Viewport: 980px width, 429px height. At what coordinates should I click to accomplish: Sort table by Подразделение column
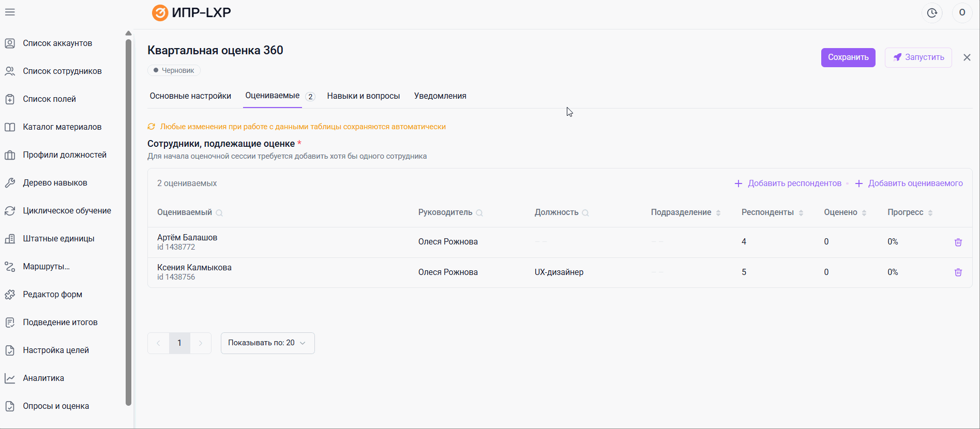click(718, 213)
